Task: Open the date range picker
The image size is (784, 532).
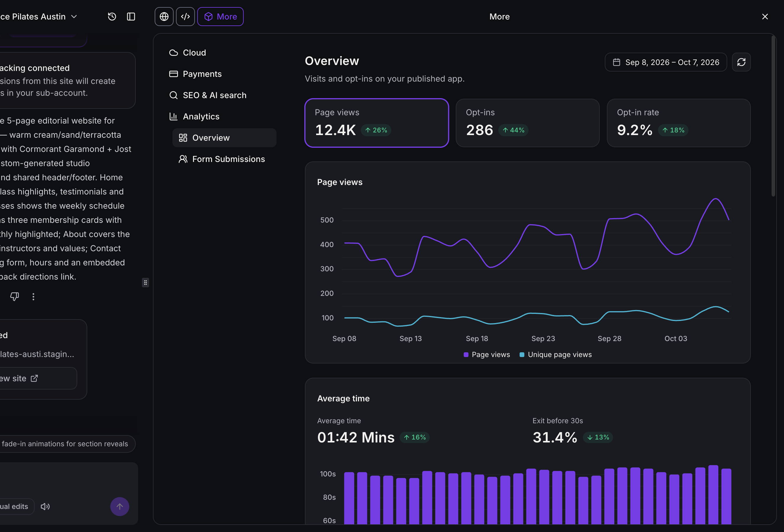Action: (666, 62)
